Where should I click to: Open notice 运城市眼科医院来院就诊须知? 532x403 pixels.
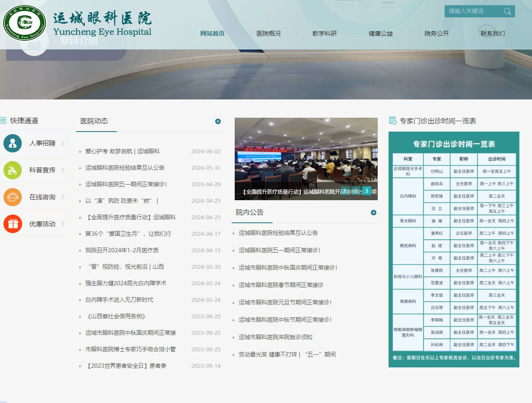pos(276,337)
